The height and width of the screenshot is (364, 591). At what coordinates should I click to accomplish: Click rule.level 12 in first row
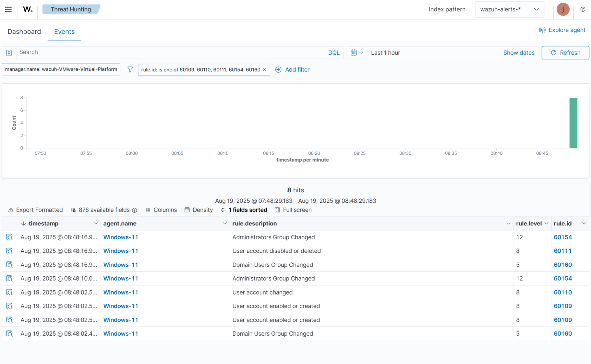click(519, 237)
